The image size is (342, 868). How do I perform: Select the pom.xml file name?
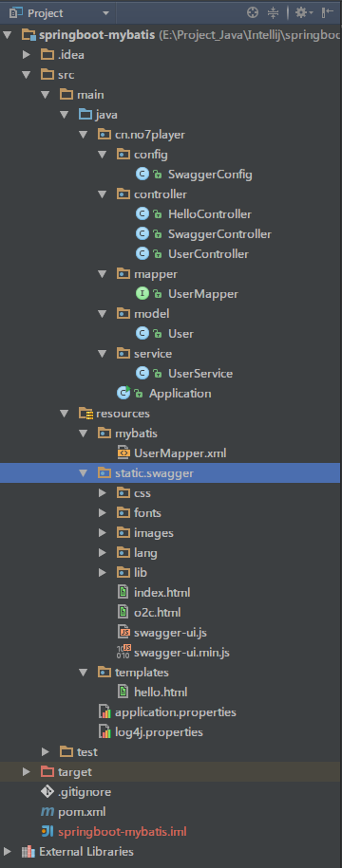82,812
